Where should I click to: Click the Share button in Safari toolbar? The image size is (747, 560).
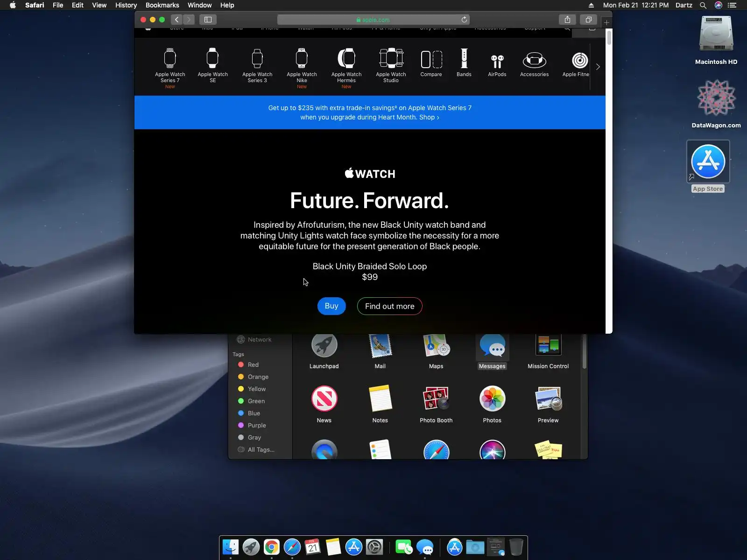567,20
